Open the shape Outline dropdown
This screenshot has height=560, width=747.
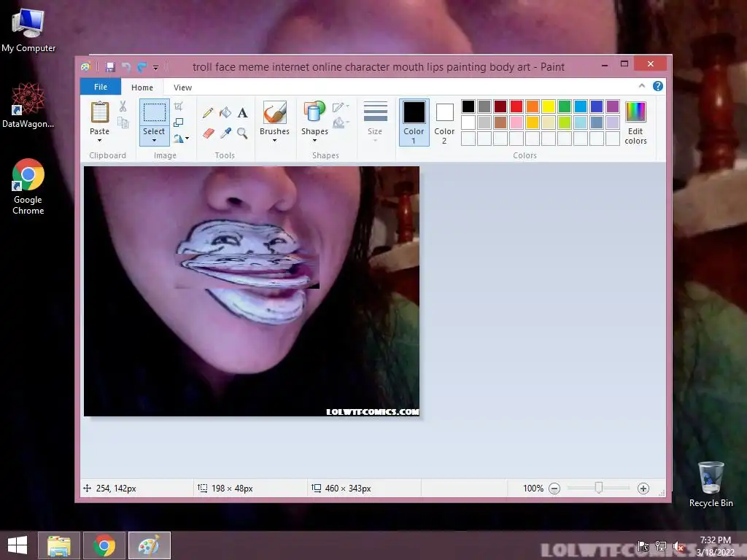click(x=341, y=107)
